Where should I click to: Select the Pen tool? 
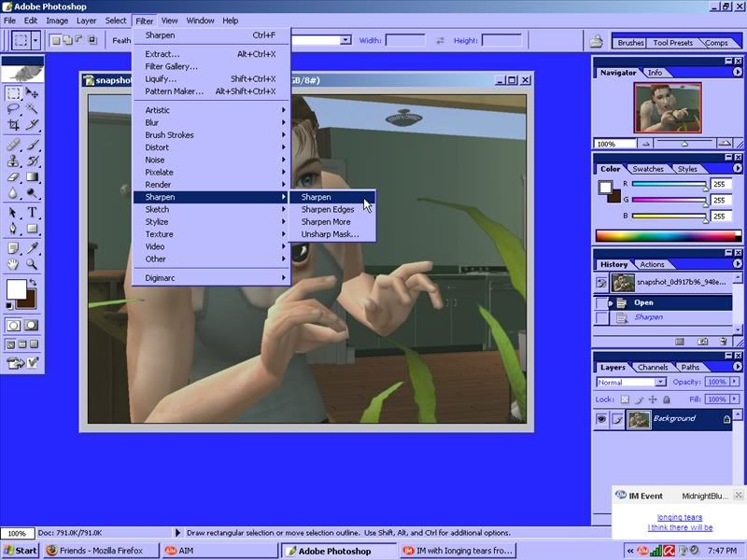pyautogui.click(x=13, y=229)
